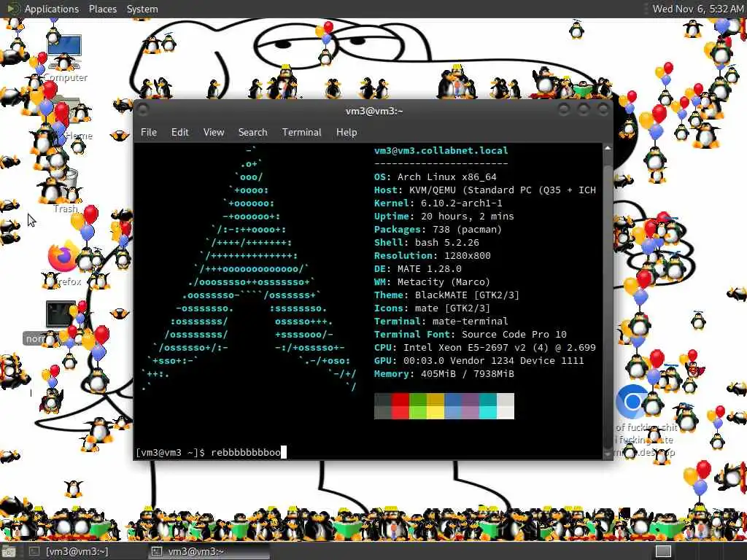Screen dimensions: 747x560
Task: Maximize the terminal window
Action: (583, 110)
